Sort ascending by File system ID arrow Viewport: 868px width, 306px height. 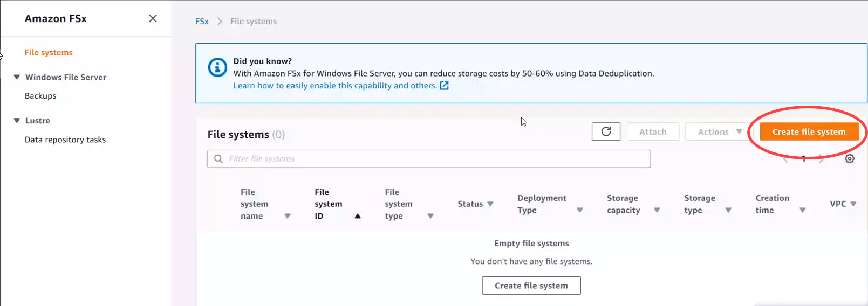click(x=357, y=216)
